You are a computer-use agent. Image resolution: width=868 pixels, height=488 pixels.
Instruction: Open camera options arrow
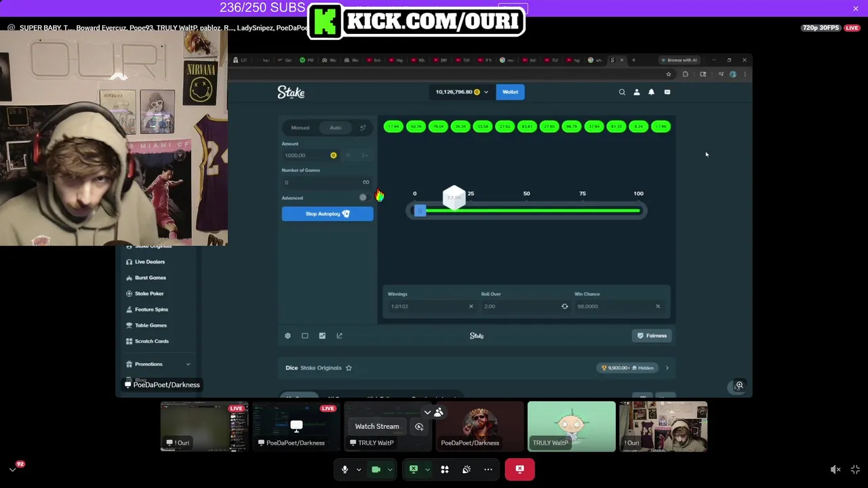(390, 469)
